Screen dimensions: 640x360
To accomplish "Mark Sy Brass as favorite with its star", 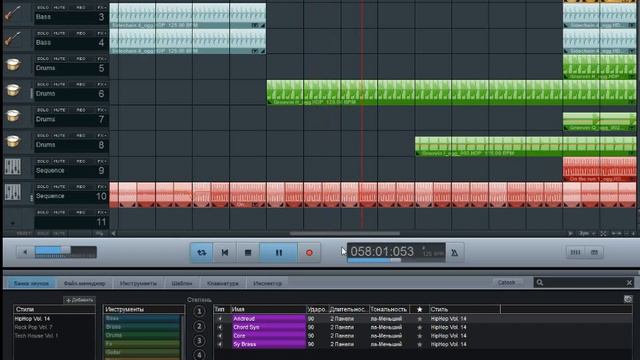I will [420, 344].
